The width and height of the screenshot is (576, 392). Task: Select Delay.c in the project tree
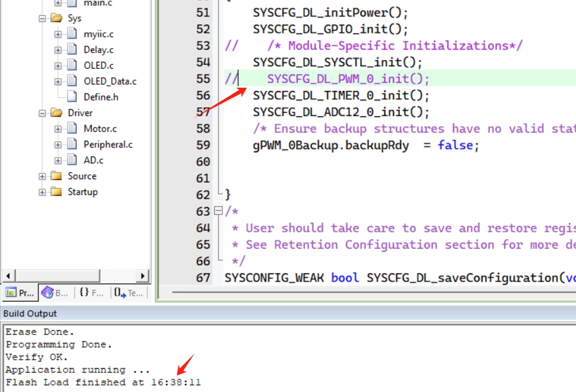99,50
